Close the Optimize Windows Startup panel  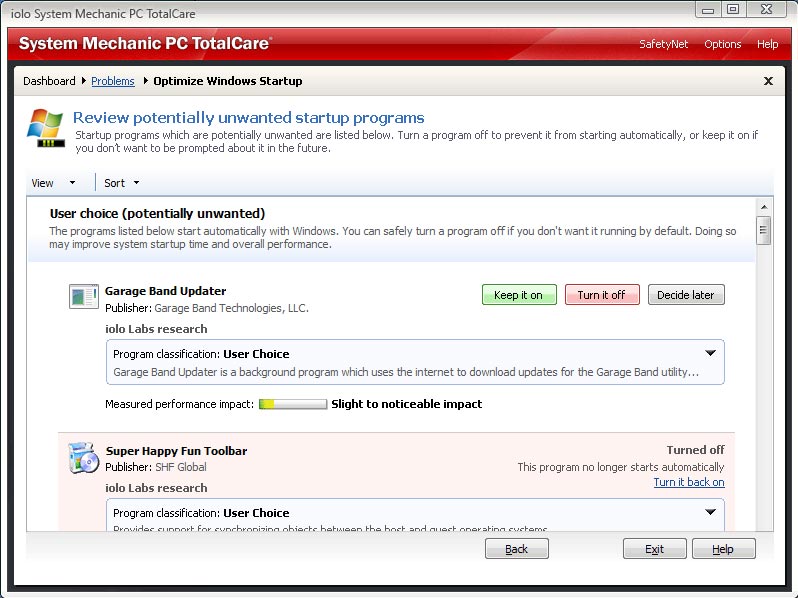click(768, 81)
